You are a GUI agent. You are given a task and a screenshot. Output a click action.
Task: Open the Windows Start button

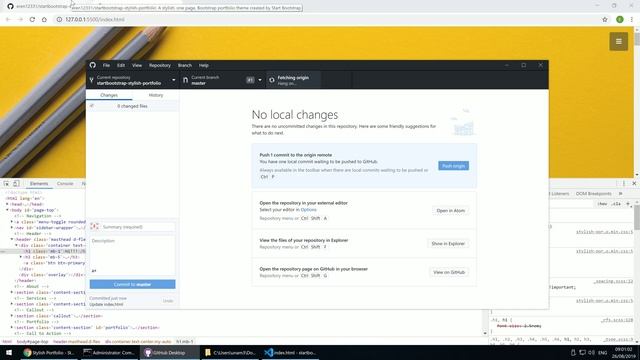point(9,353)
